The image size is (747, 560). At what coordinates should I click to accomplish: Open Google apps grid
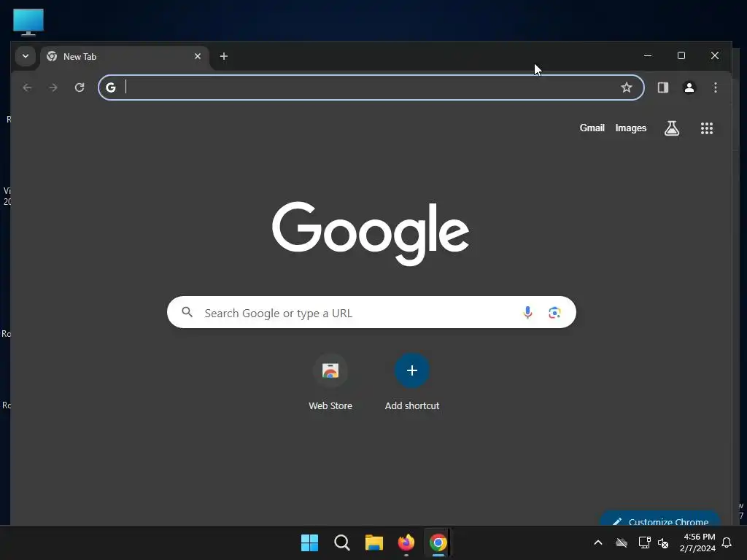coord(706,128)
